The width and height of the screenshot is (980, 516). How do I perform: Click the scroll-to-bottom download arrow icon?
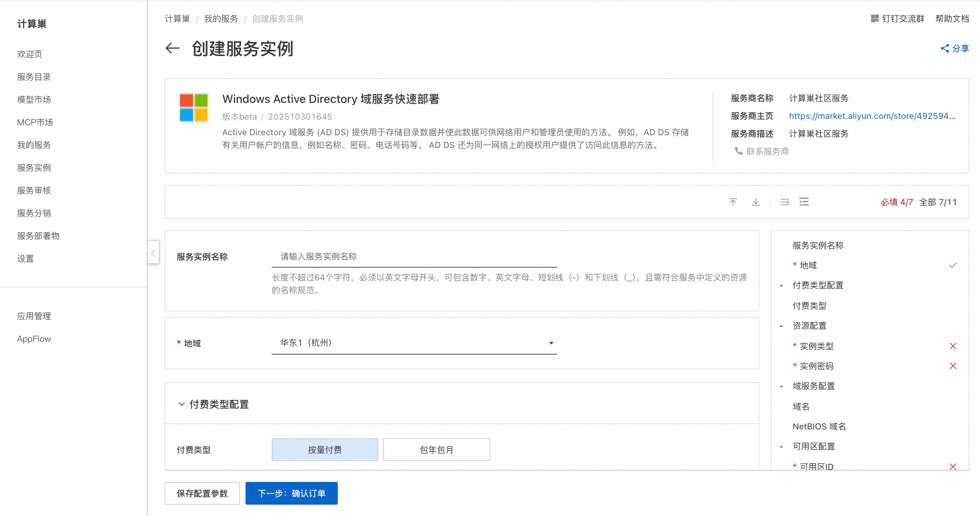755,202
